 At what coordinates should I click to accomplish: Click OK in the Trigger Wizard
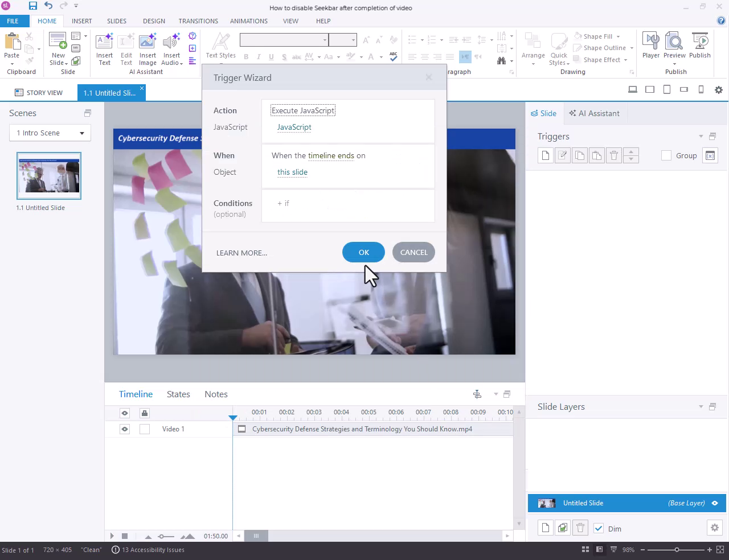tap(363, 253)
